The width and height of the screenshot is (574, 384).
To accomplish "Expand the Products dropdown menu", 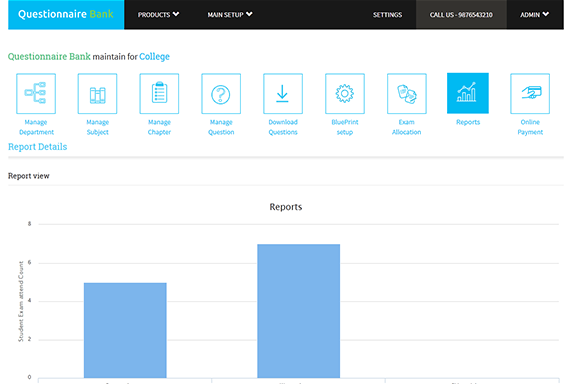I will (158, 15).
